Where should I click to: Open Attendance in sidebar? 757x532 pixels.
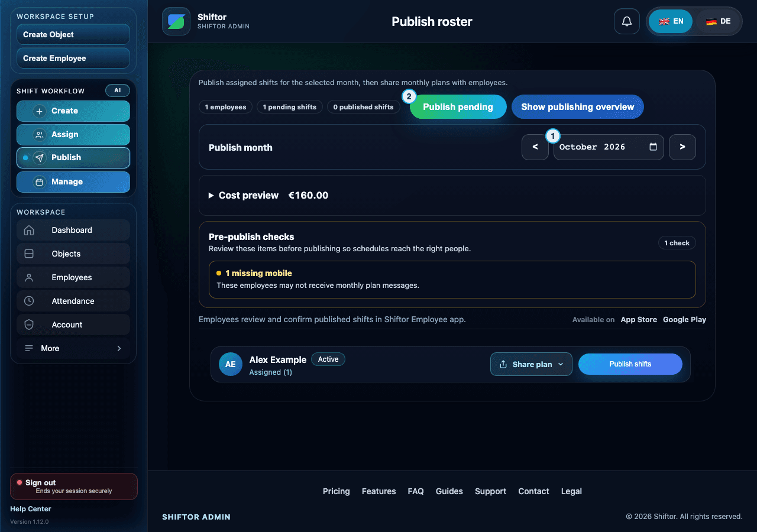point(73,301)
